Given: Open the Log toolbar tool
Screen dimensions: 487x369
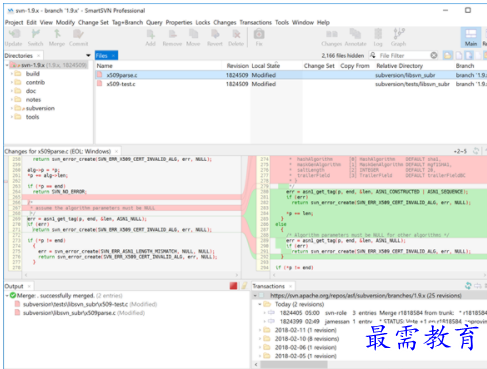Looking at the screenshot, I should click(378, 38).
